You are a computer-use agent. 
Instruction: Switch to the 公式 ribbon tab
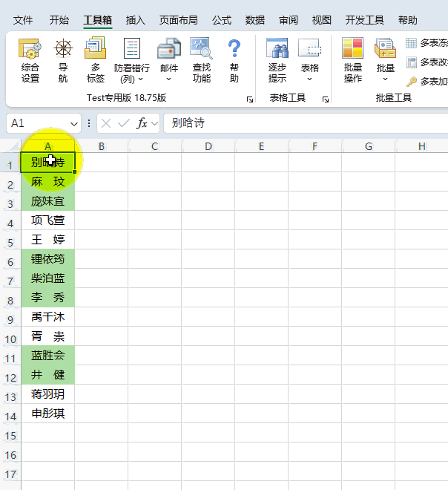[222, 20]
